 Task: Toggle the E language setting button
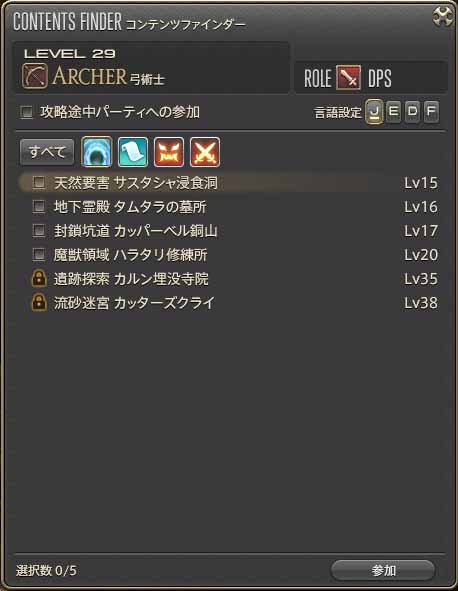pyautogui.click(x=394, y=112)
